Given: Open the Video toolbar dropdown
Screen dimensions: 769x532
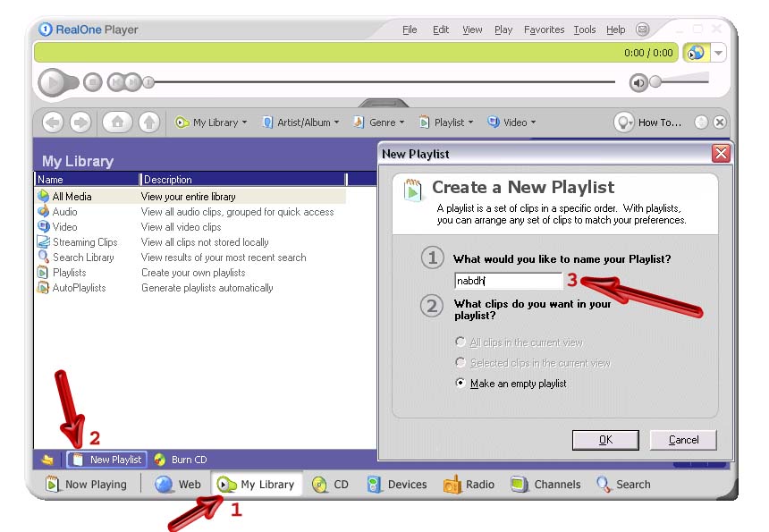Looking at the screenshot, I should (511, 122).
